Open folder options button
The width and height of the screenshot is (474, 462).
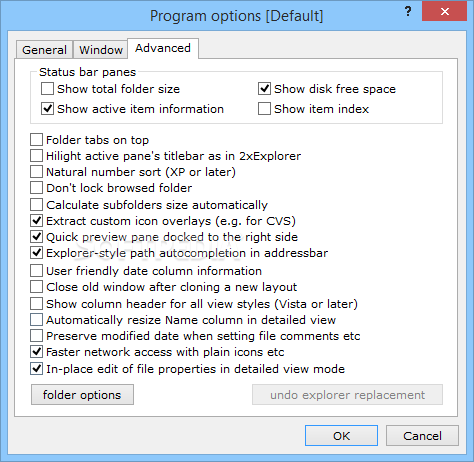[x=82, y=395]
